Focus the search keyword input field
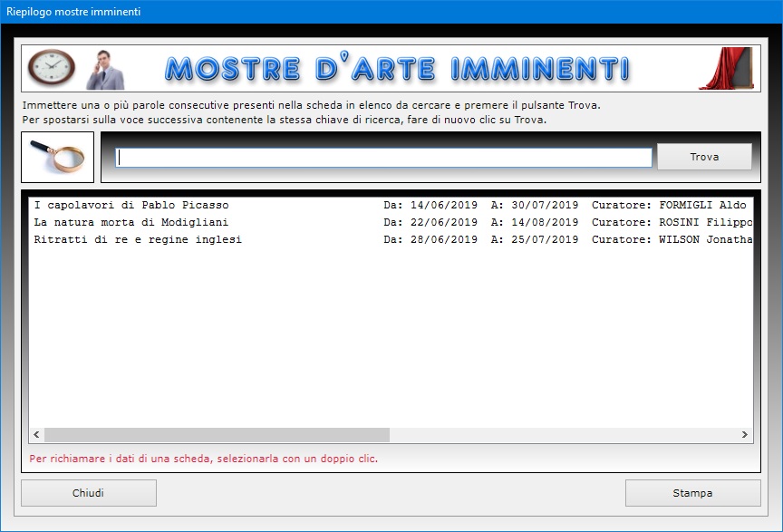783x532 pixels. (x=383, y=158)
